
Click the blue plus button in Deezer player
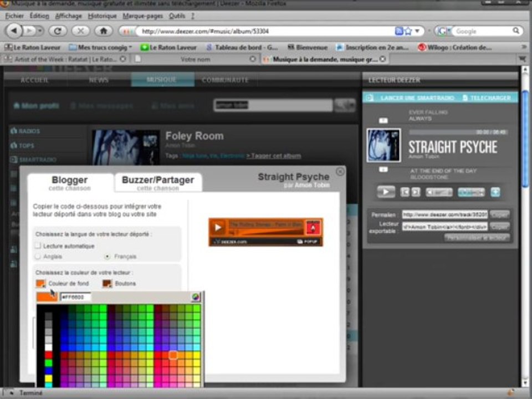[x=495, y=192]
